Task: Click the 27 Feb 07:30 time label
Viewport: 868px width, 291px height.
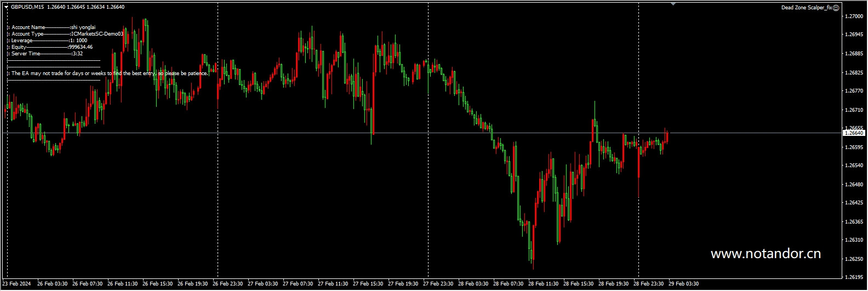Action: 298,284
